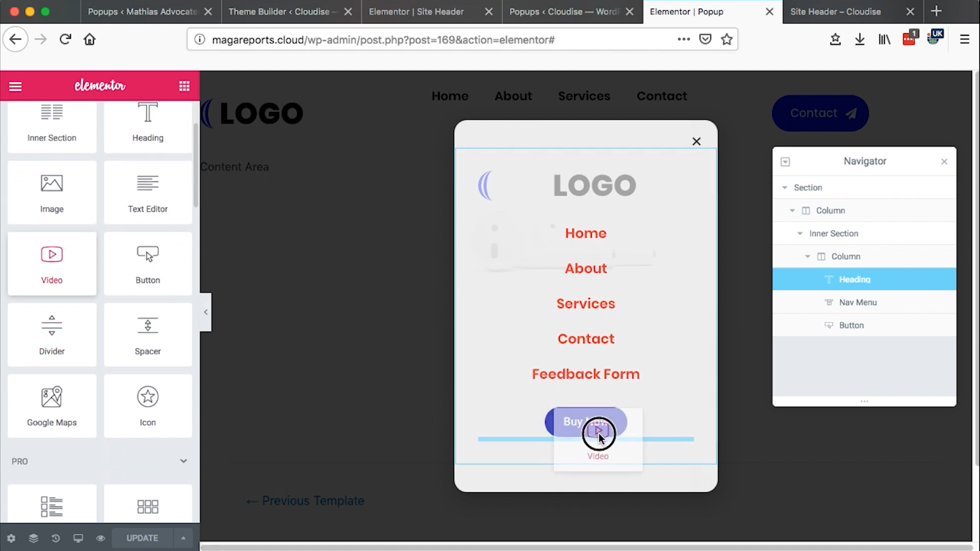The height and width of the screenshot is (551, 980).
Task: Reload the current page
Action: [x=65, y=39]
